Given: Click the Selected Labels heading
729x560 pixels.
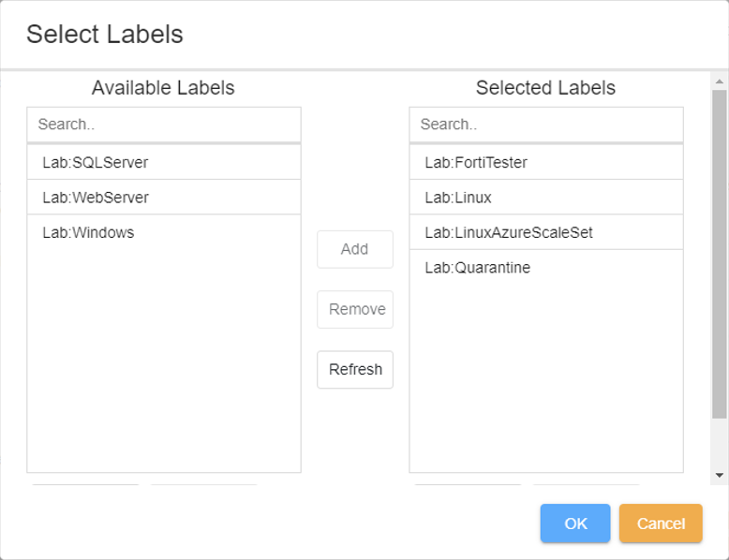Looking at the screenshot, I should (x=545, y=88).
